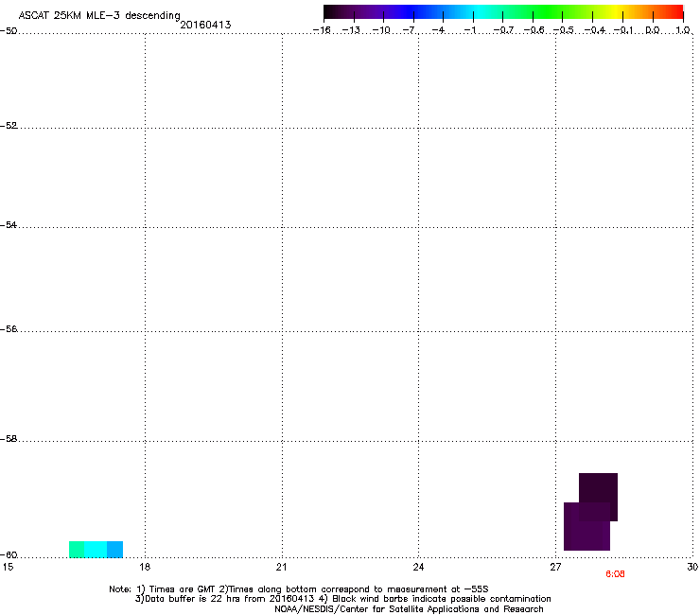
Task: Click the color bar value -10
Action: click(381, 30)
